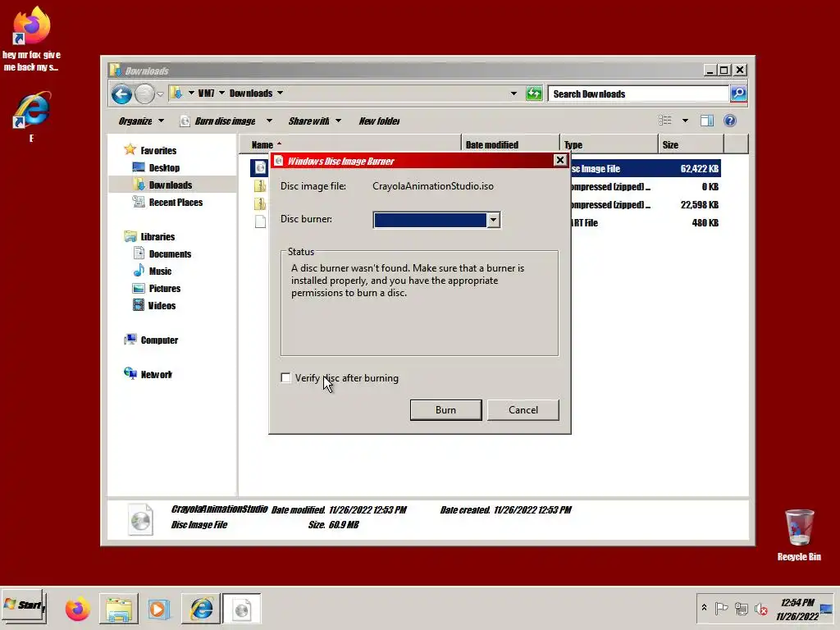Refresh the Downloads folder view
840x630 pixels.
pos(533,94)
